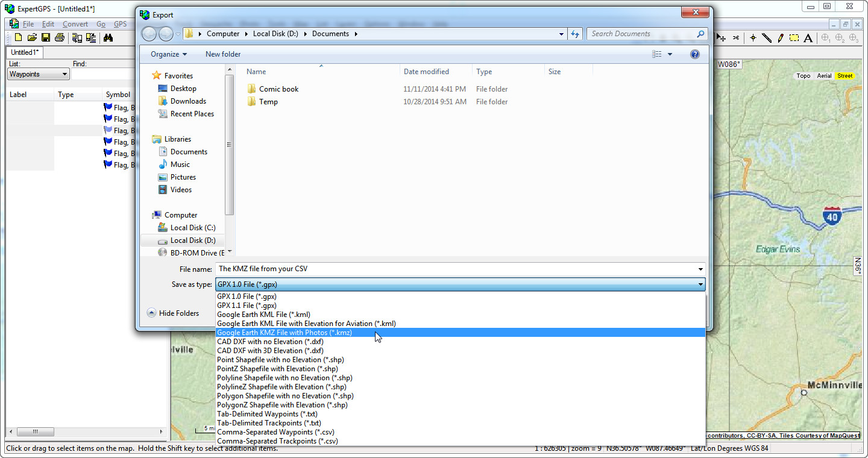Switch map to Aerial view
Viewport: 868px width, 458px height.
click(x=824, y=76)
